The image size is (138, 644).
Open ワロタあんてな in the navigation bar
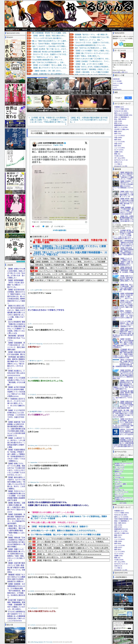68,30
